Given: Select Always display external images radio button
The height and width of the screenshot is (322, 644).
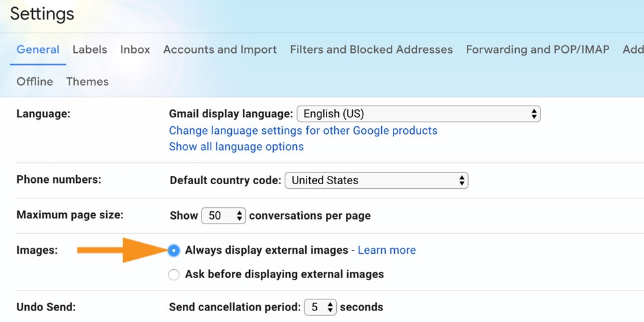Looking at the screenshot, I should pyautogui.click(x=173, y=251).
